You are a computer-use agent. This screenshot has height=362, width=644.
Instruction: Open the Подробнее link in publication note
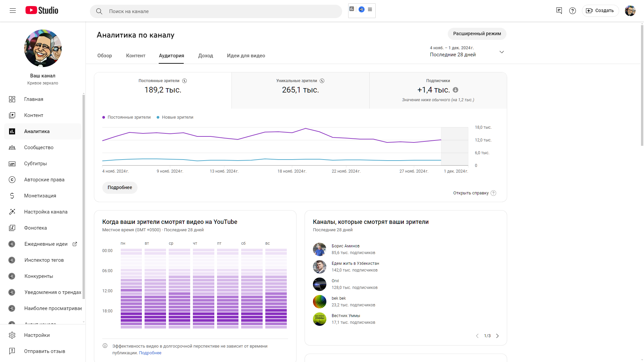[150, 353]
